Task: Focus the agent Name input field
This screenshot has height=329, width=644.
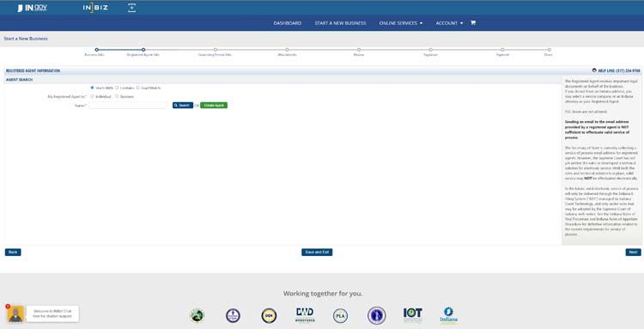Action: pos(128,106)
